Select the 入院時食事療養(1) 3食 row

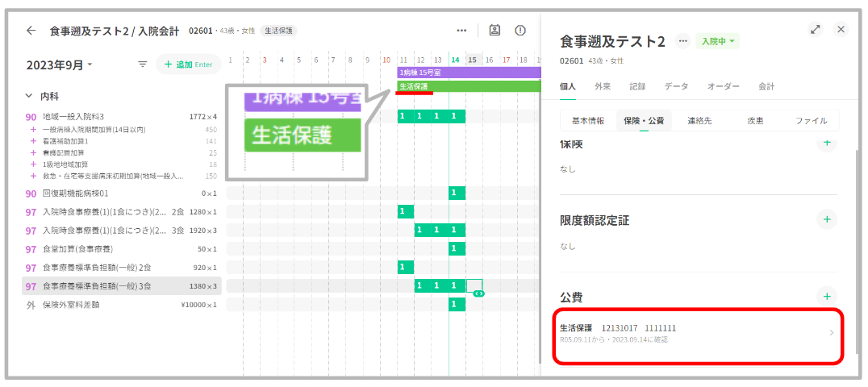tap(123, 231)
